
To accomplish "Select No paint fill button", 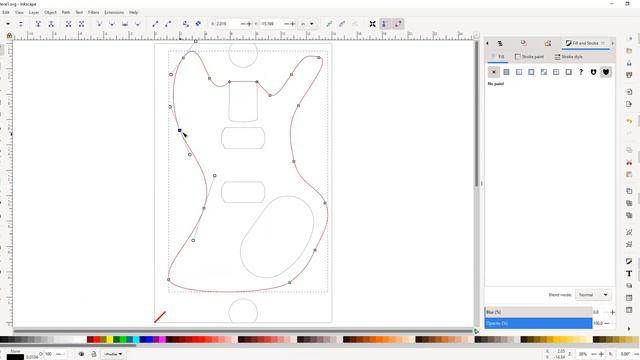I will [x=493, y=72].
